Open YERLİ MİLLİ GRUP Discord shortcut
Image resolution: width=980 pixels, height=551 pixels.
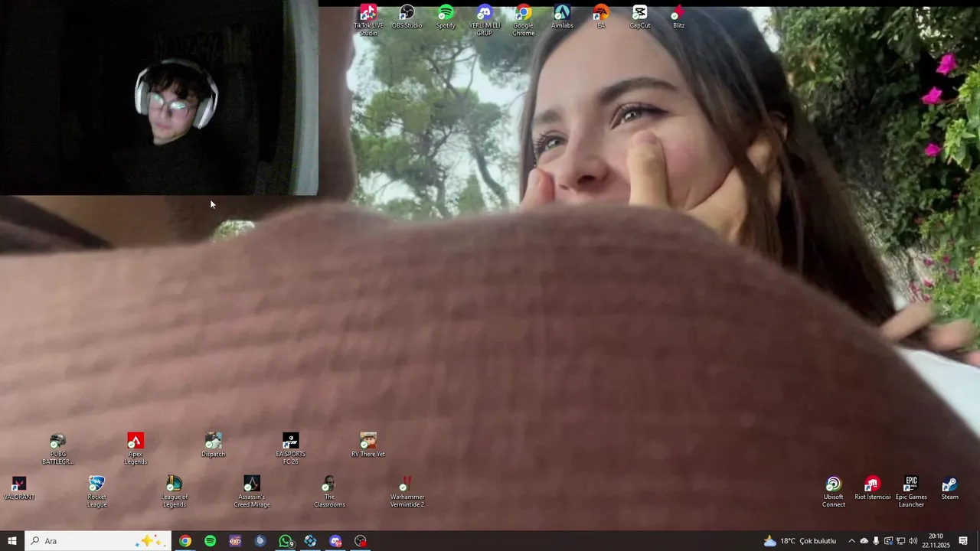[485, 20]
